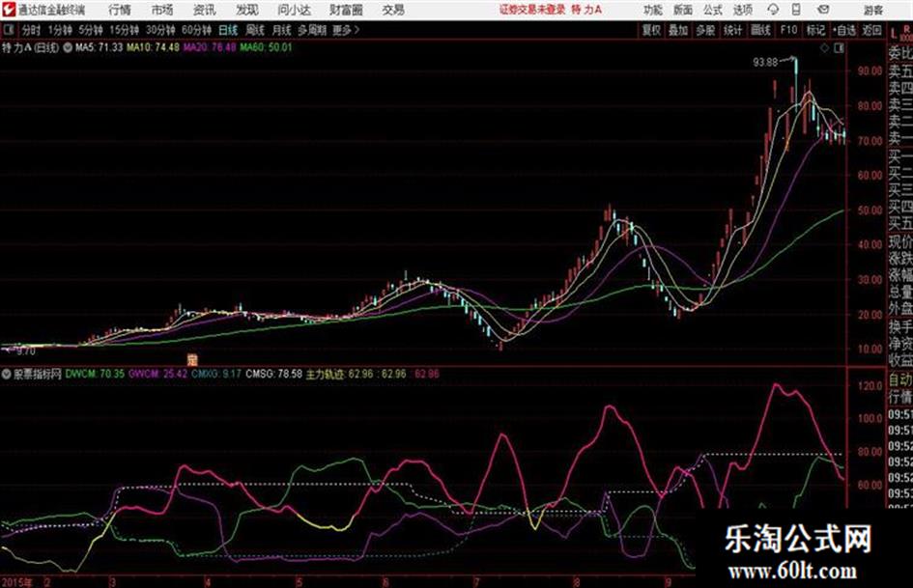
Task: Switch to the 分时 chart tab
Action: [x=31, y=30]
